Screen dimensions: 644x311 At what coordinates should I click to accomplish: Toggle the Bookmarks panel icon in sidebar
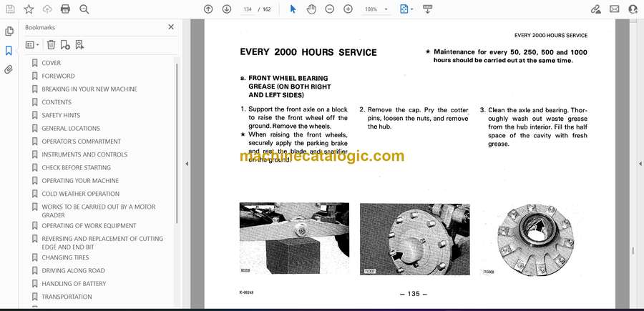pos(9,51)
